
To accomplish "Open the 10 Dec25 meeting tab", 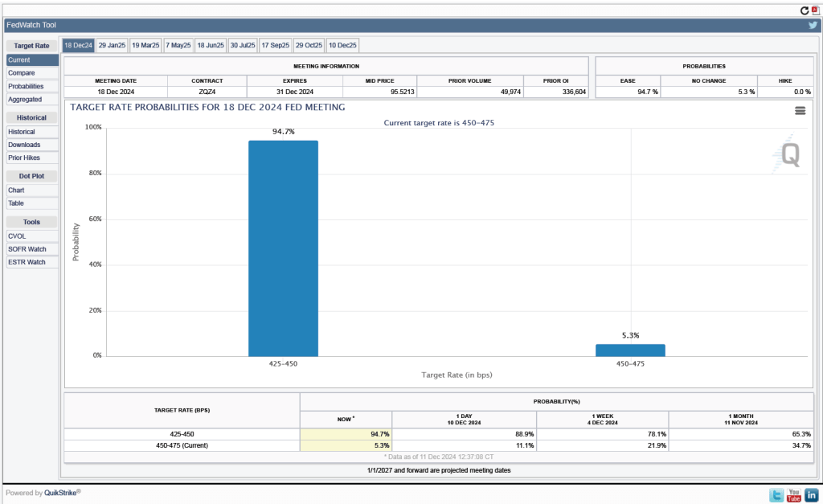I will pyautogui.click(x=342, y=46).
